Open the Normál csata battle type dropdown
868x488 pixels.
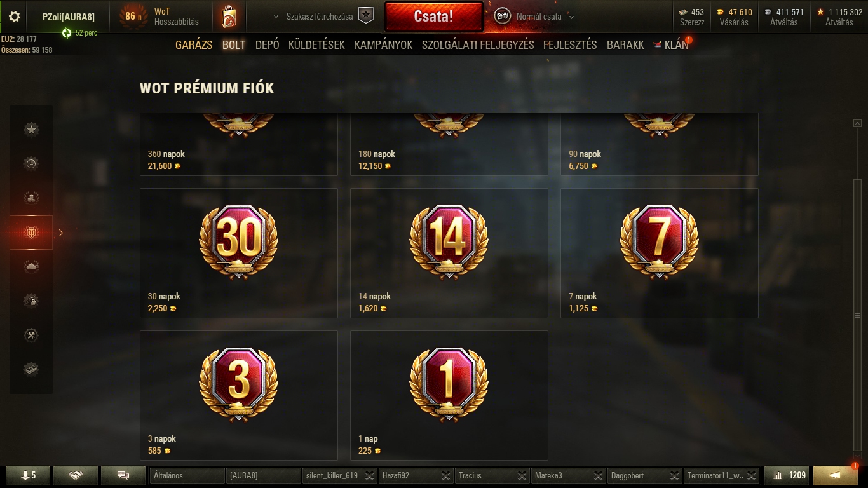tap(571, 17)
